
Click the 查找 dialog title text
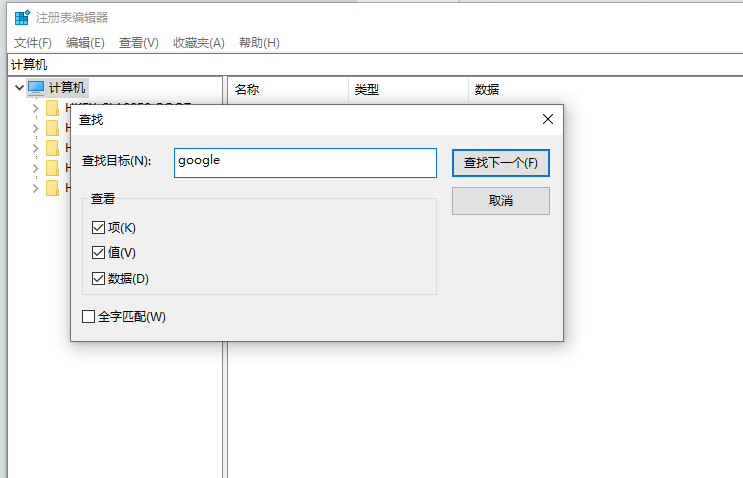(91, 120)
